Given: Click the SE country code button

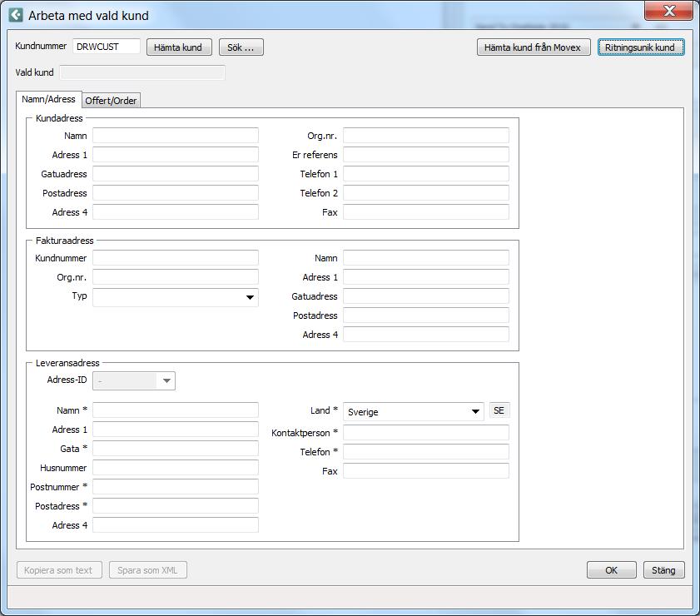Looking at the screenshot, I should coord(499,410).
